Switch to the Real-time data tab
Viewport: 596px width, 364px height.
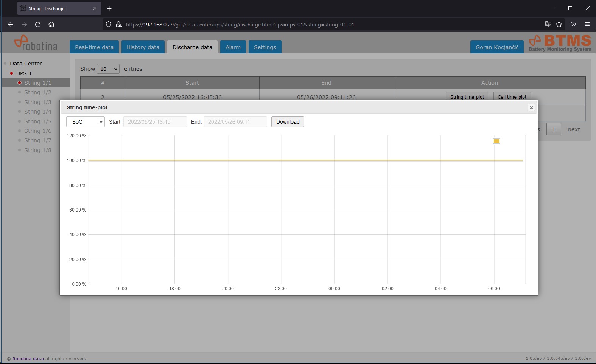pos(94,47)
